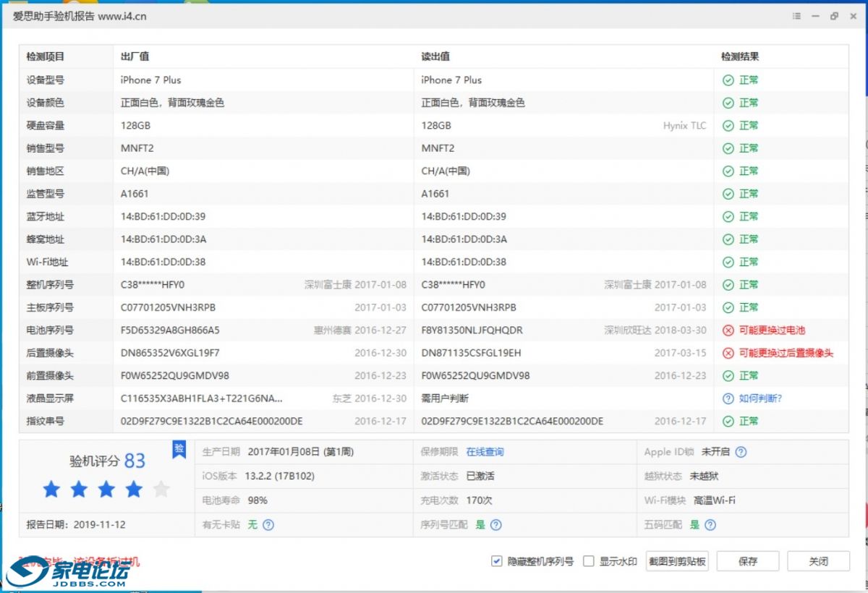Click 高温Wi-Fi module value
This screenshot has height=593, width=868.
[x=715, y=500]
